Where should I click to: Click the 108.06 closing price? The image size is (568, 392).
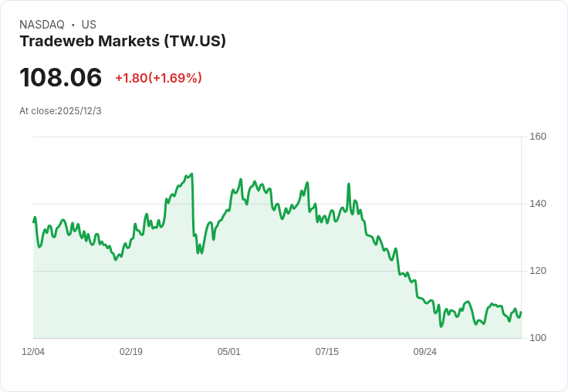(61, 77)
